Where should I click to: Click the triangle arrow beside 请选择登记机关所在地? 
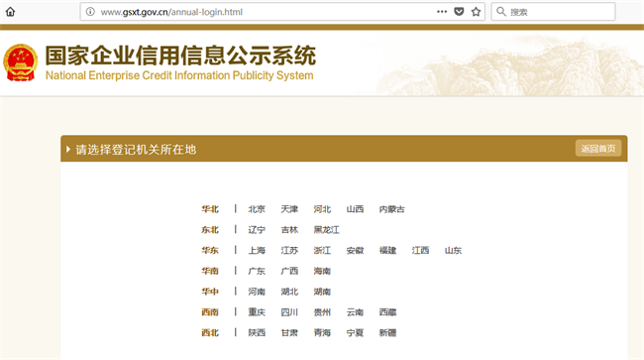pos(68,149)
